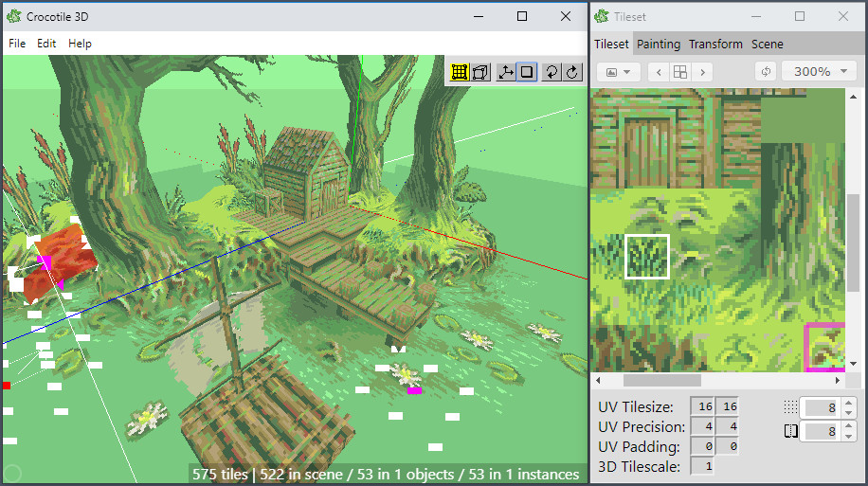Toggle the yellow grid display icon
868x486 pixels.
click(460, 72)
